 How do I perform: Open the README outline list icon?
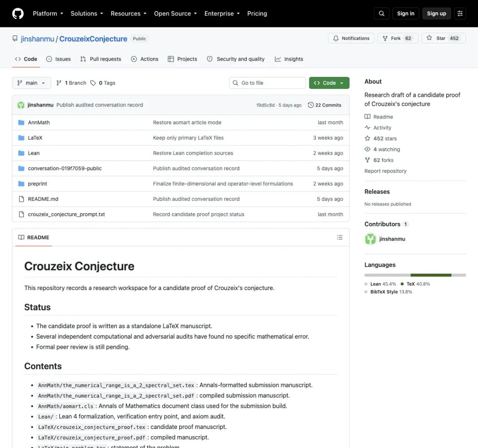(339, 237)
